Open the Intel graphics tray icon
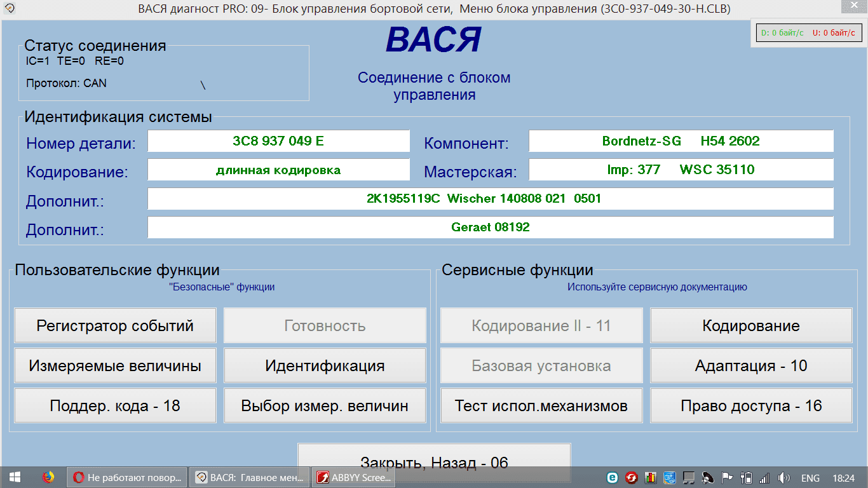This screenshot has height=488, width=868. [x=670, y=478]
